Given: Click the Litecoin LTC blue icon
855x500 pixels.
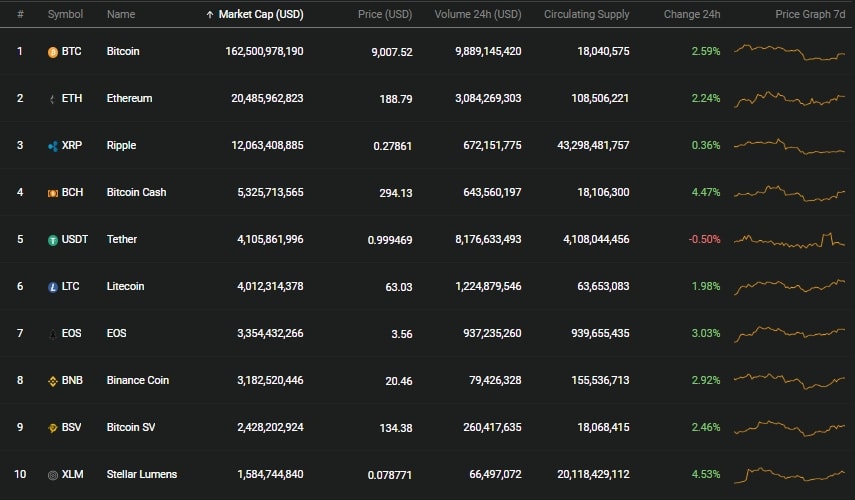Looking at the screenshot, I should pos(53,287).
